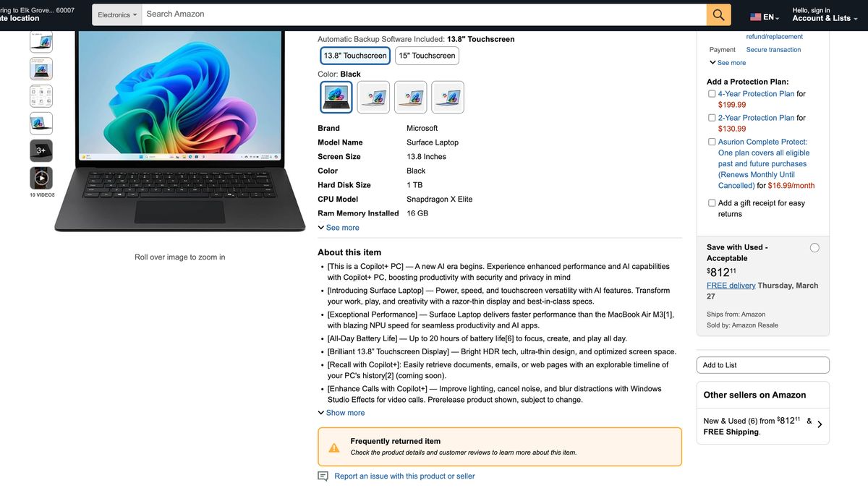Viewport: 868px width, 488px height.
Task: Click the Roll over image to zoom text
Action: click(180, 257)
